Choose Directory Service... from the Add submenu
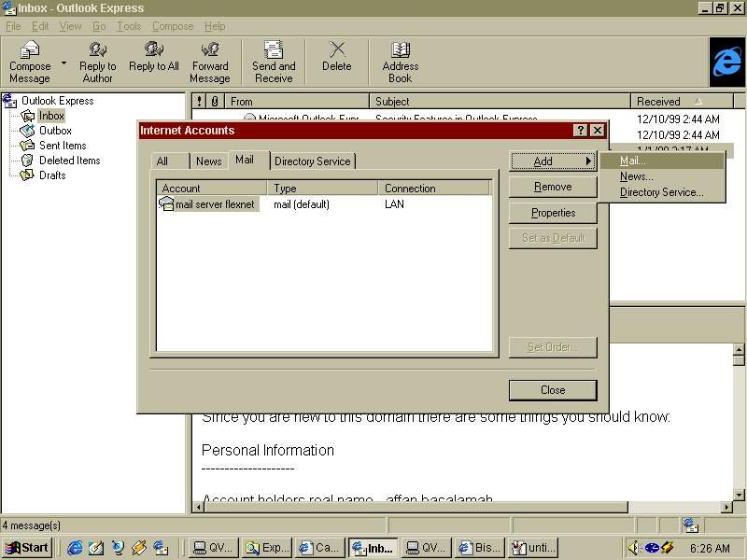The width and height of the screenshot is (747, 560). (x=661, y=192)
